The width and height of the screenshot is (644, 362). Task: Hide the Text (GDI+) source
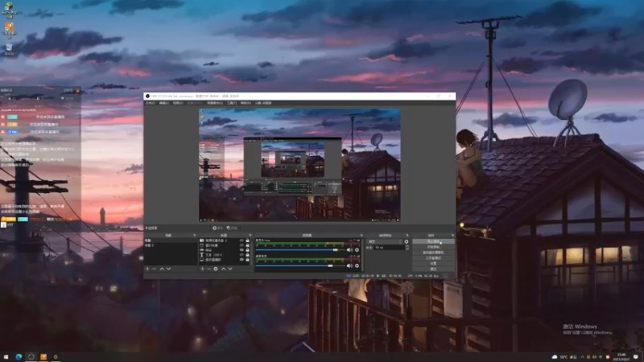[242, 255]
